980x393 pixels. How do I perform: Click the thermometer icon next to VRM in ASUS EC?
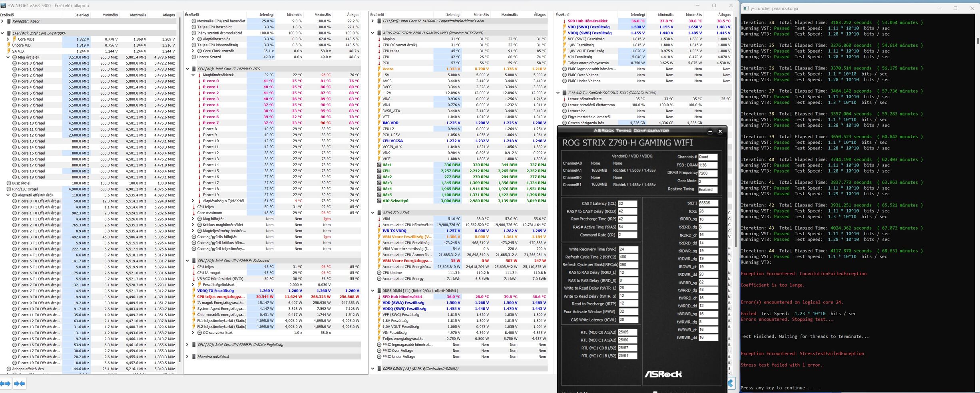pyautogui.click(x=379, y=219)
